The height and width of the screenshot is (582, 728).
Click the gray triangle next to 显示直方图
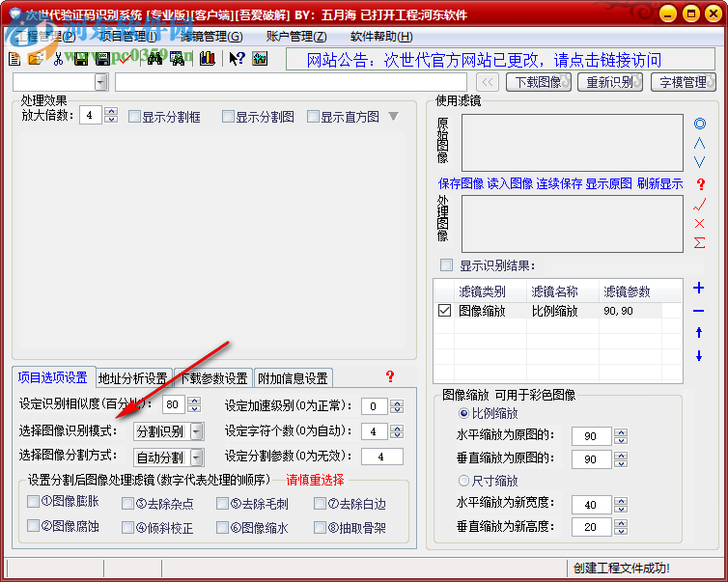tap(394, 116)
